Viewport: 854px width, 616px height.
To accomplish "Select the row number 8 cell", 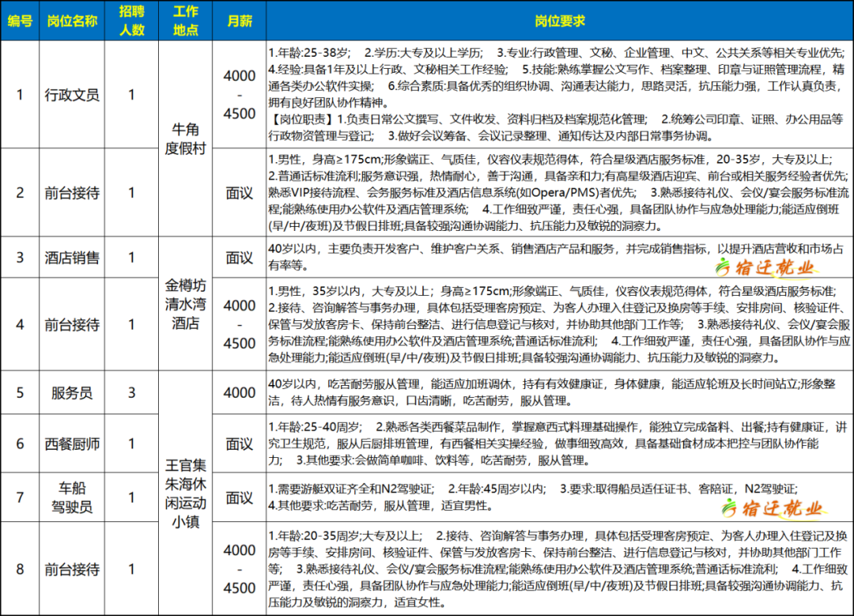I will pos(20,569).
